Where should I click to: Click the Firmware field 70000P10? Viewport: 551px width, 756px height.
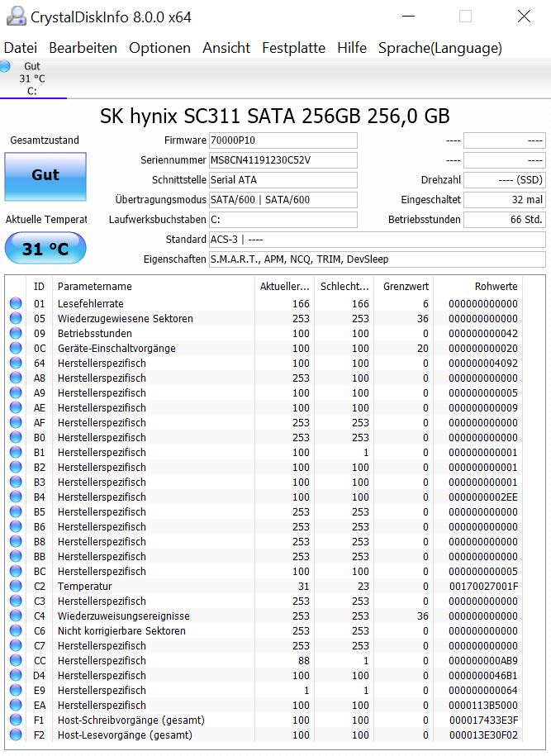(283, 140)
